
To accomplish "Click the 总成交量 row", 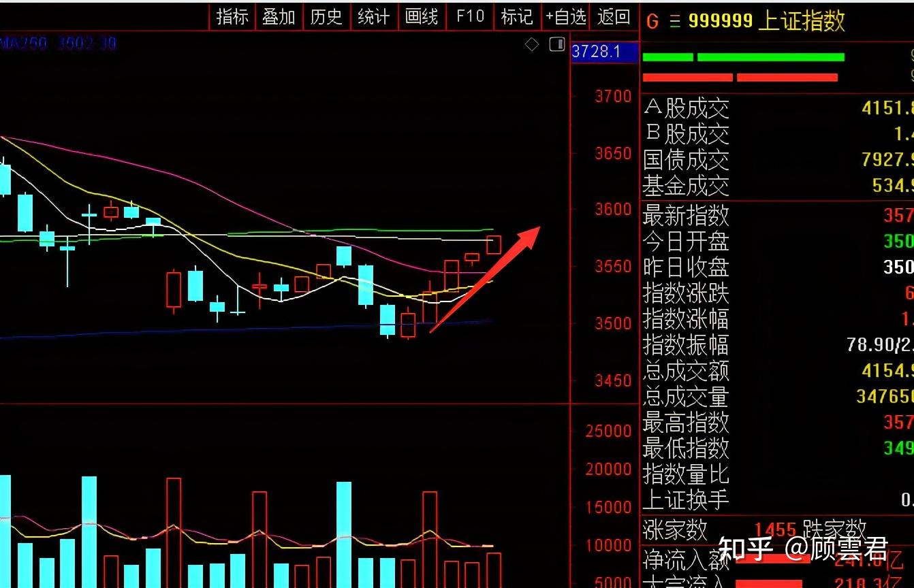I will point(778,396).
